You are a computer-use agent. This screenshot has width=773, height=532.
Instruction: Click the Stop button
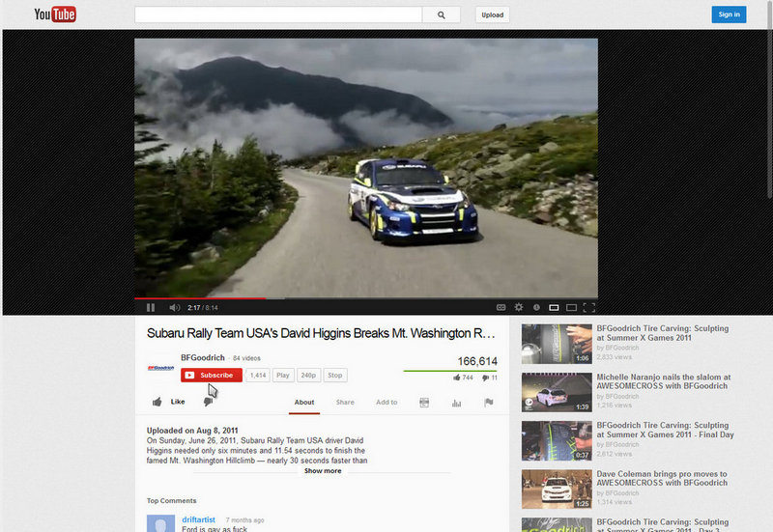click(x=335, y=375)
